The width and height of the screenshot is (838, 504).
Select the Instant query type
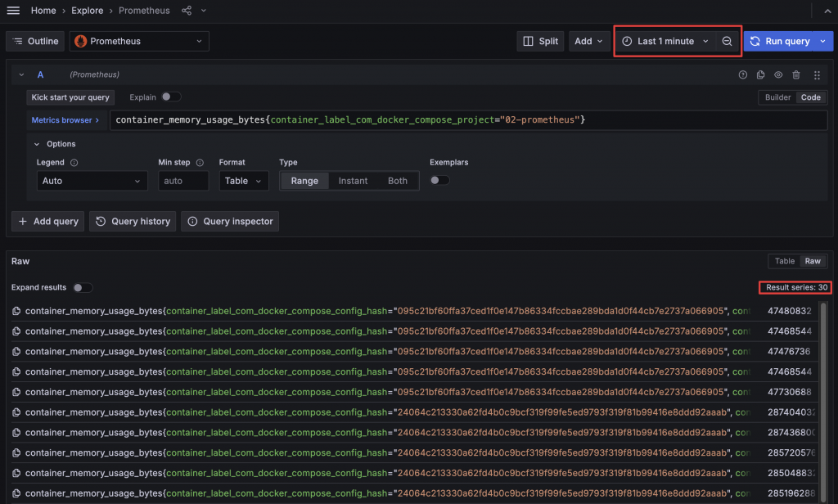353,181
